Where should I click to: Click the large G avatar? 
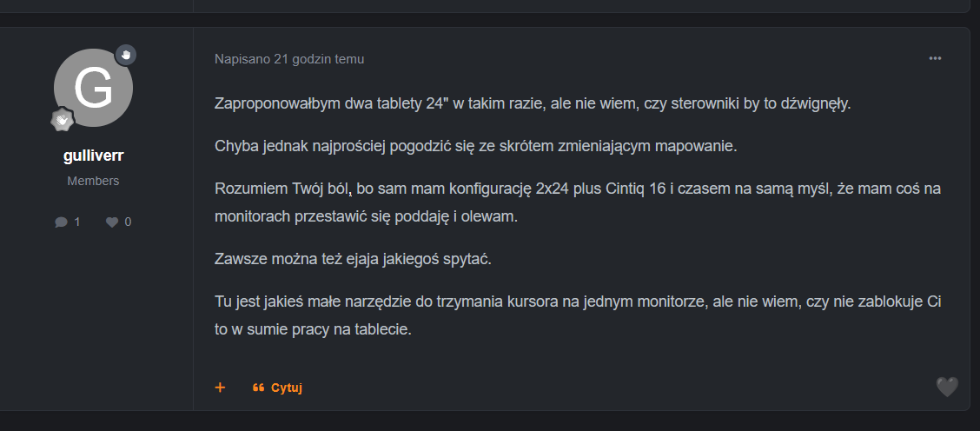[93, 87]
